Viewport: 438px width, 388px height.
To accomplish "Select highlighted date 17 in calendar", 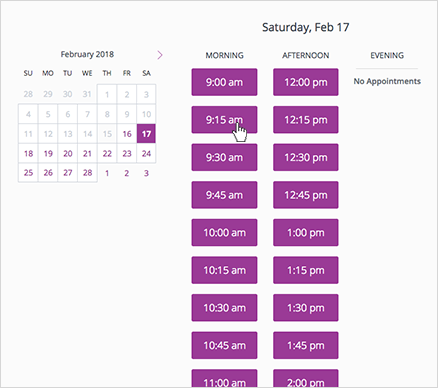I will point(146,134).
